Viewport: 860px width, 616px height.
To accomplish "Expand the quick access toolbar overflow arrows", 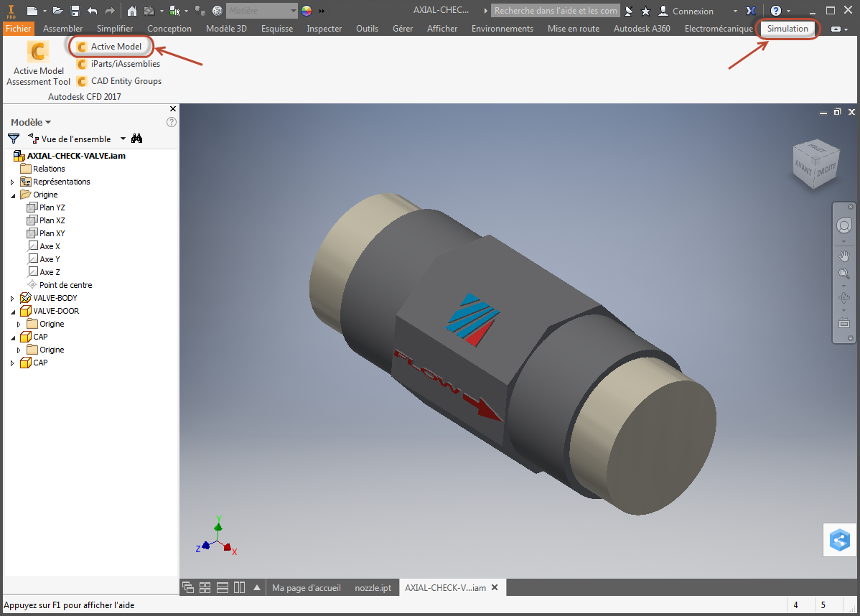I will click(x=322, y=11).
